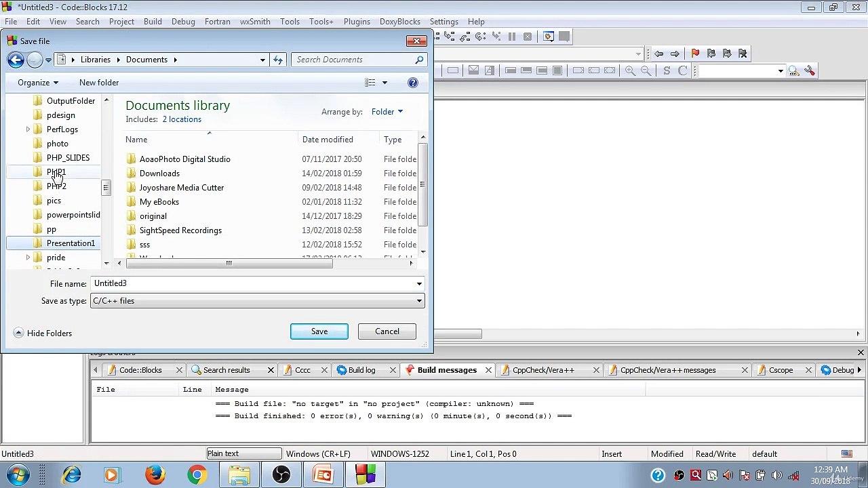This screenshot has width=868, height=488.
Task: Open Windows Explorer from taskbar
Action: point(239,474)
